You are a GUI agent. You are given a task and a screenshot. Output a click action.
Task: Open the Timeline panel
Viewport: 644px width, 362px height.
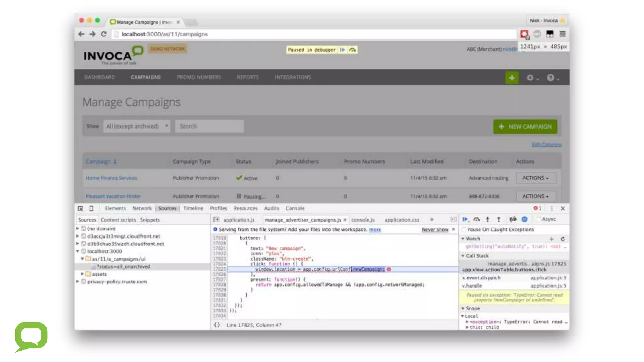tap(193, 208)
